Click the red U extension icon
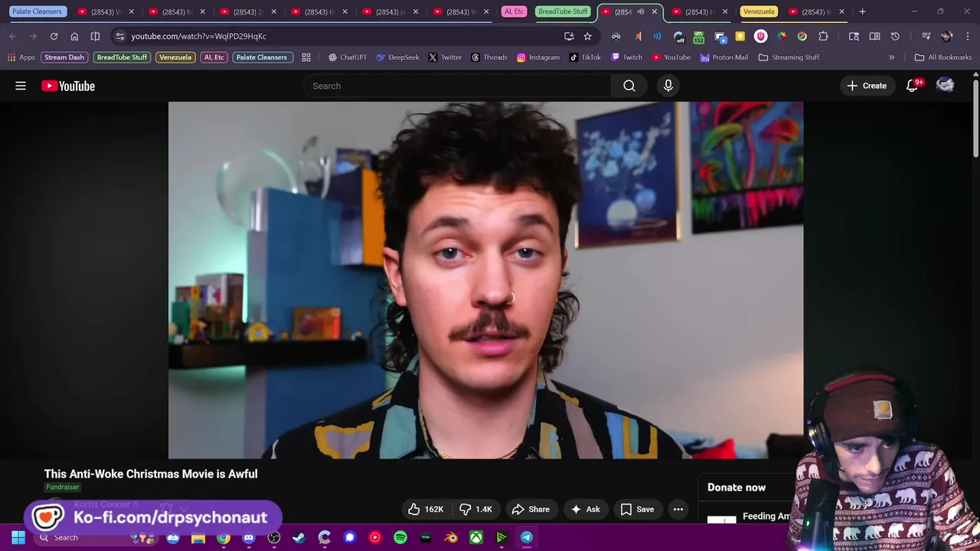 760,36
